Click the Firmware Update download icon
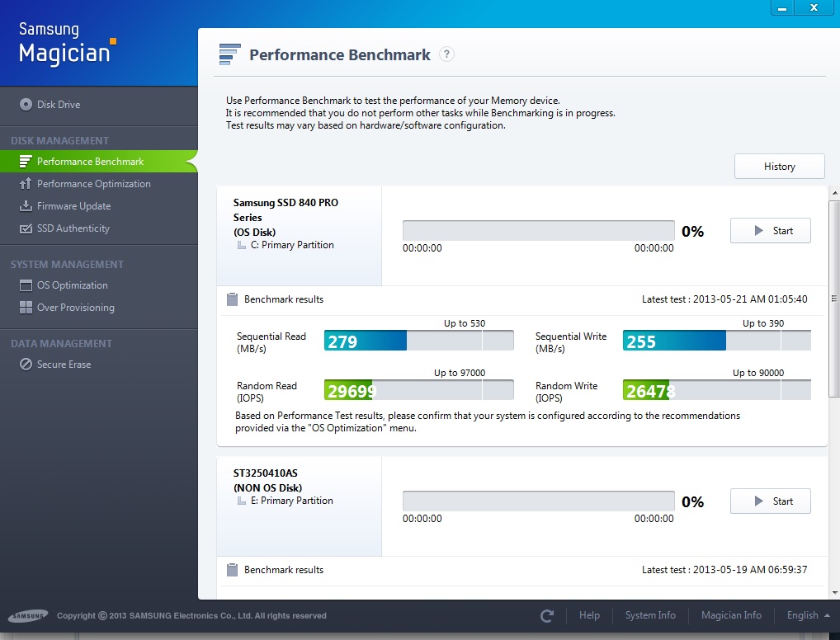This screenshot has height=640, width=840. coord(26,205)
